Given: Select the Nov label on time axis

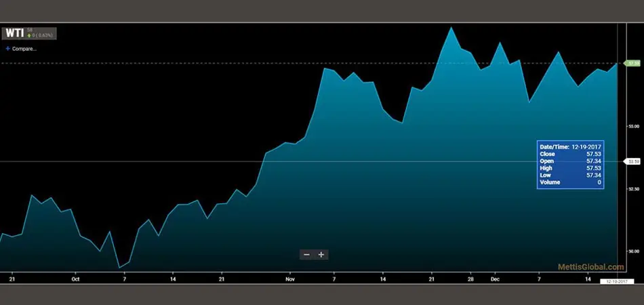Looking at the screenshot, I should pos(290,279).
